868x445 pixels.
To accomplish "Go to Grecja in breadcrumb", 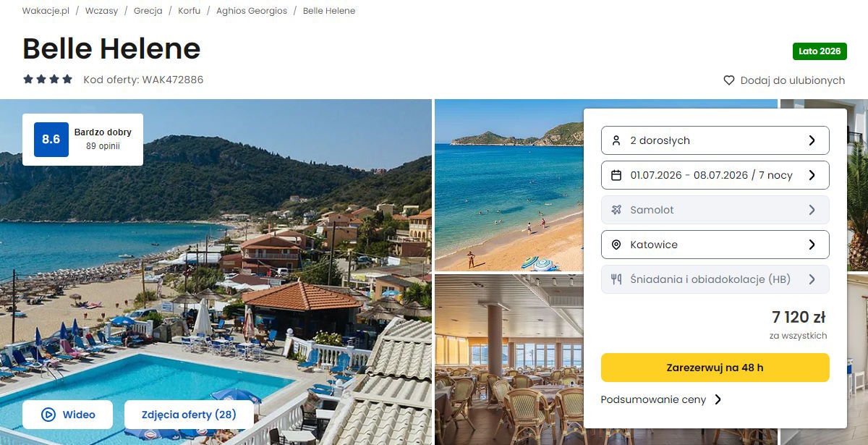I will click(148, 11).
